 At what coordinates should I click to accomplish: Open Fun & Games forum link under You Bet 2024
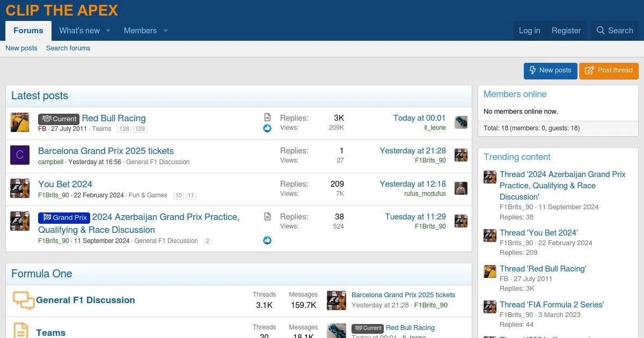pyautogui.click(x=148, y=195)
